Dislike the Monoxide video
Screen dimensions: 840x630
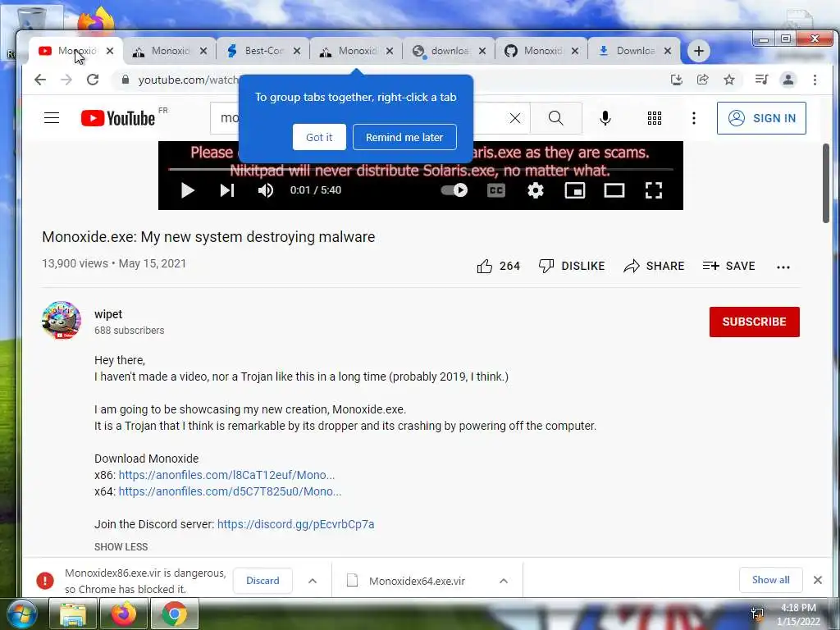(572, 266)
